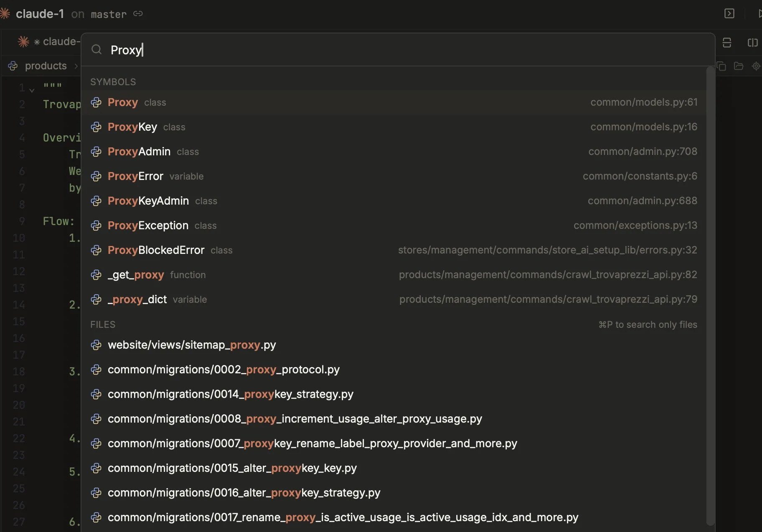Image resolution: width=762 pixels, height=532 pixels.
Task: Open the terminal panel icon at top right
Action: pos(729,13)
